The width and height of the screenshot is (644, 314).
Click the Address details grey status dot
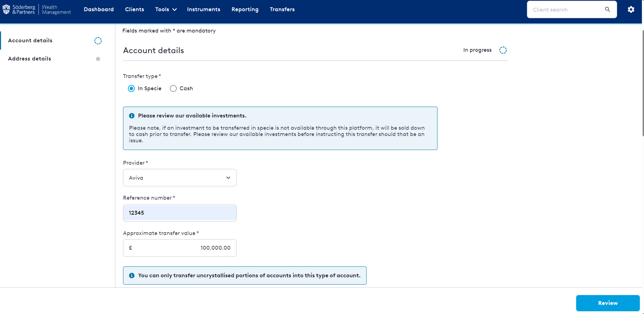point(98,59)
